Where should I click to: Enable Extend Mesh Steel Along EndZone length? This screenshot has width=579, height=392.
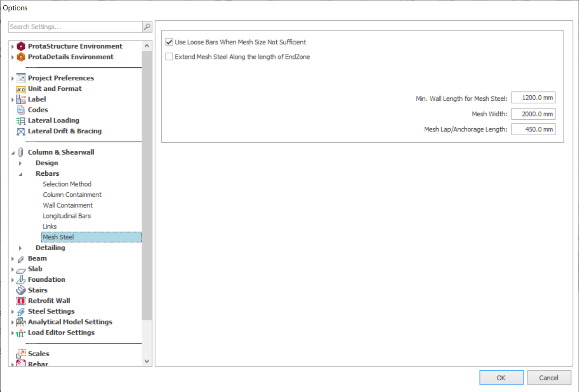pos(169,57)
